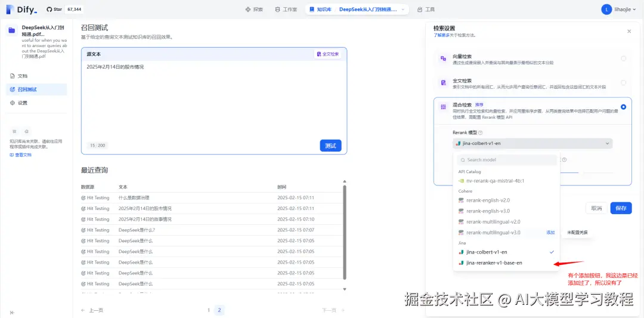The width and height of the screenshot is (644, 318).
Task: Go to the previous page 上一页
Action: click(92, 310)
